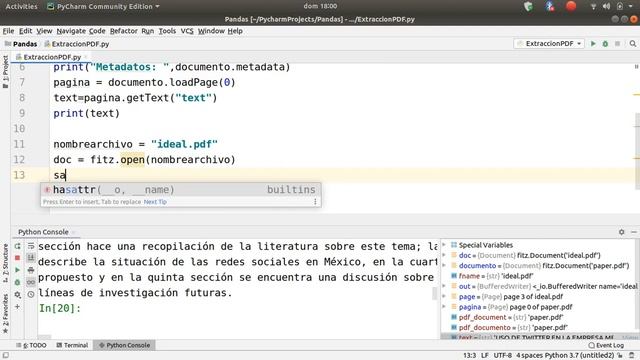Click the red circle indicator in the top panel
640x360 pixels.
coord(571,6)
